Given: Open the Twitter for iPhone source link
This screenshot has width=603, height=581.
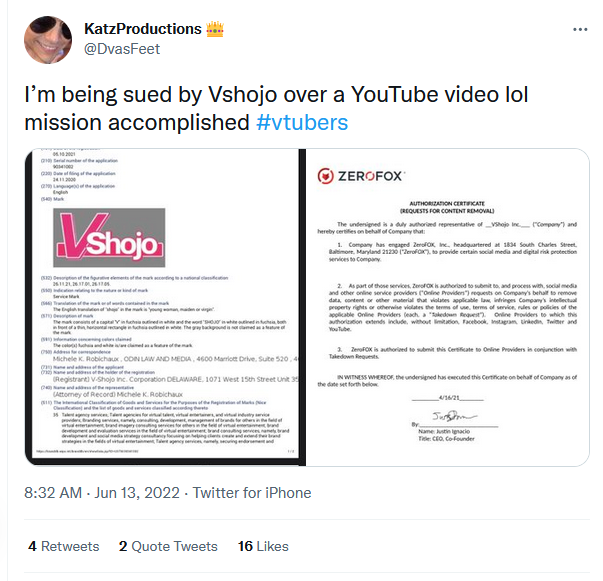Looking at the screenshot, I should pyautogui.click(x=252, y=493).
